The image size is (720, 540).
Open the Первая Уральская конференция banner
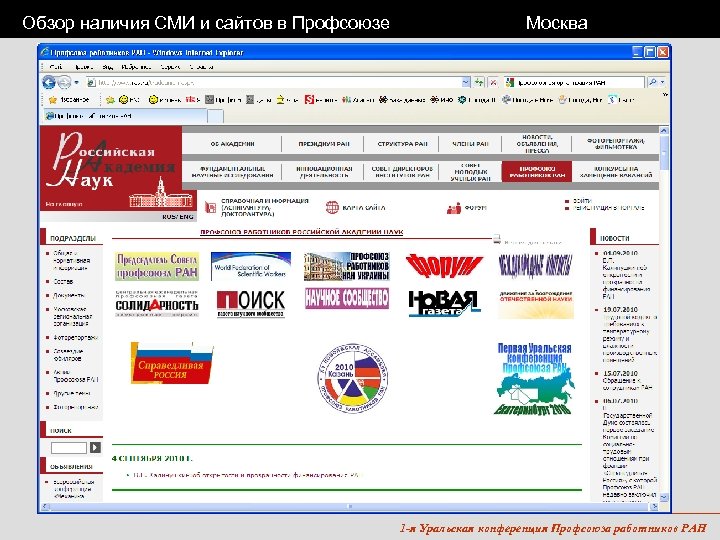pos(535,378)
